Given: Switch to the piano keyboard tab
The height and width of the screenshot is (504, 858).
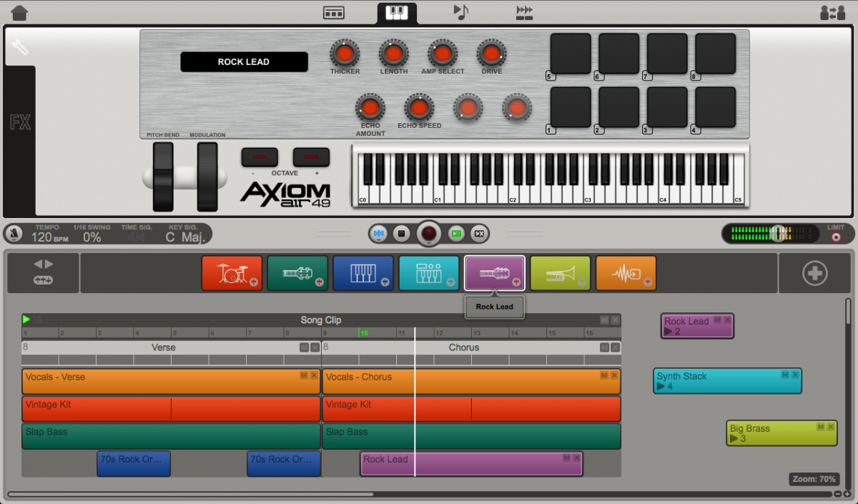Looking at the screenshot, I should 397,13.
